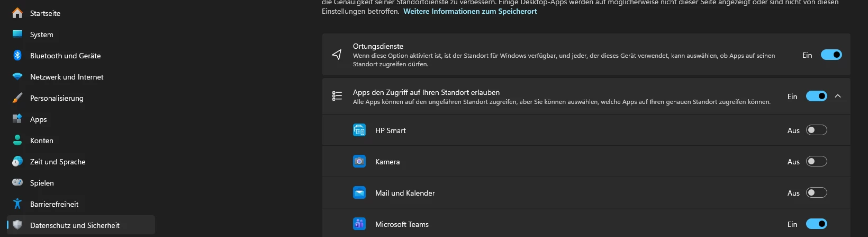Open Weitere Informationen zum Speicherort link
This screenshot has height=237, width=868.
pyautogui.click(x=470, y=11)
